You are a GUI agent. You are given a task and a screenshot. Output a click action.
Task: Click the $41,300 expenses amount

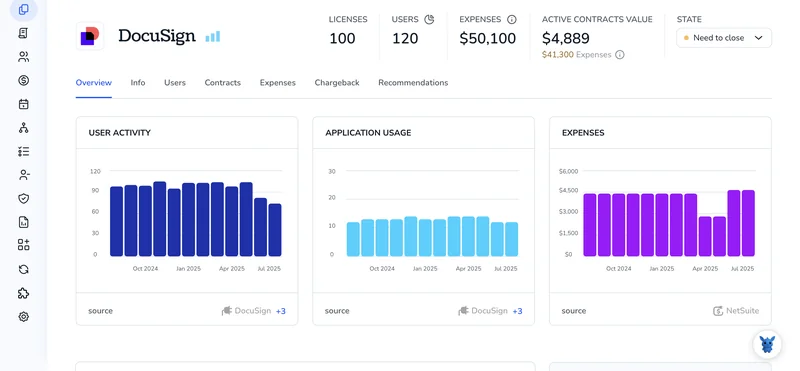click(x=558, y=55)
